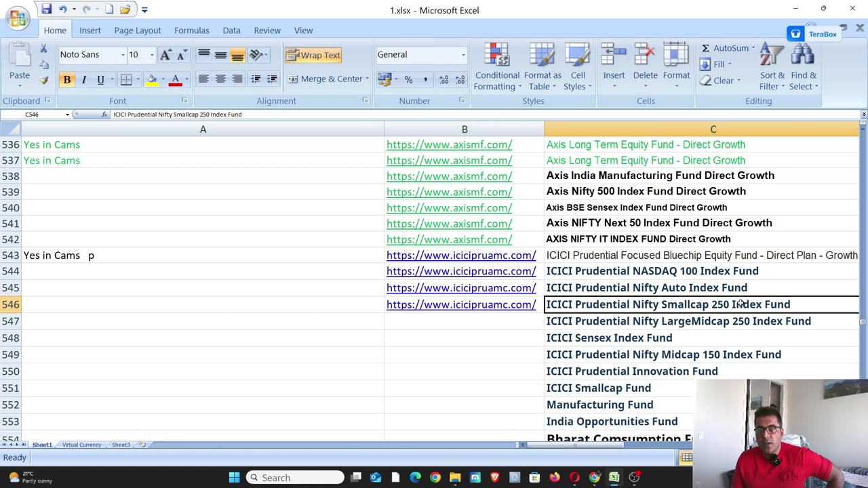This screenshot has width=868, height=488.
Task: Select column B header
Action: tap(465, 129)
